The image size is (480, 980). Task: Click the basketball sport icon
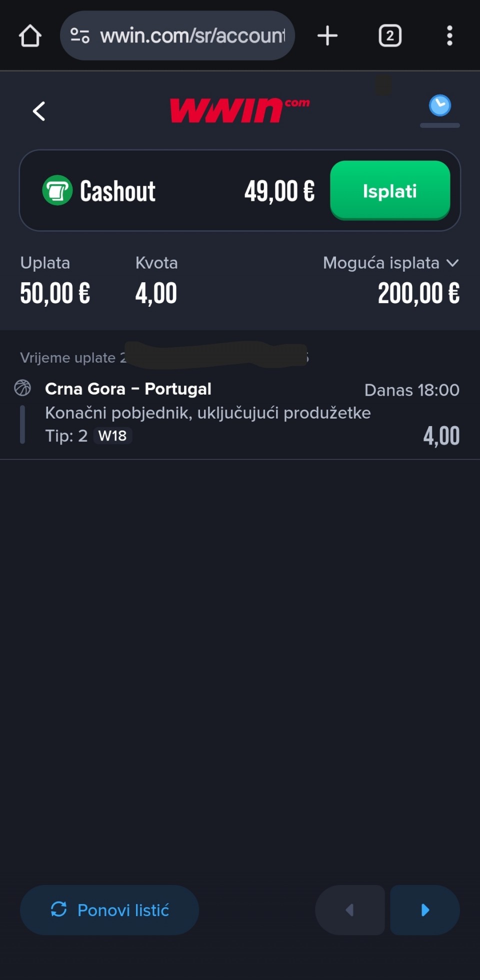coord(22,388)
